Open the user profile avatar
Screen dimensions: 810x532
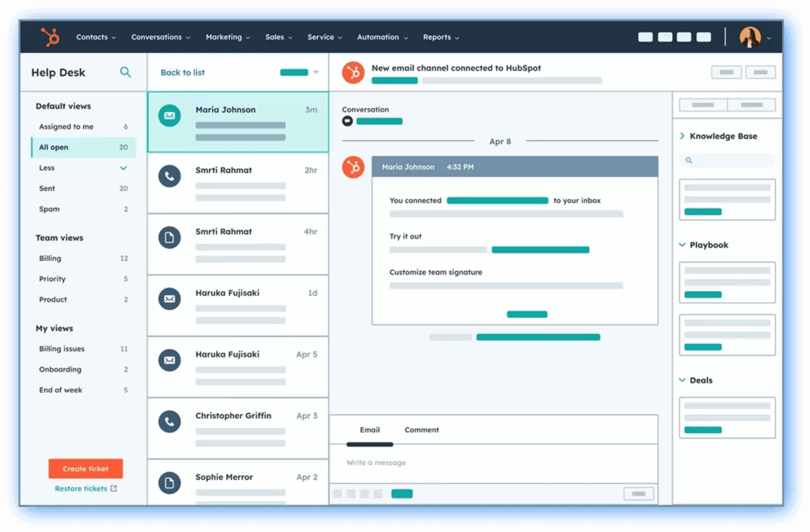click(750, 37)
